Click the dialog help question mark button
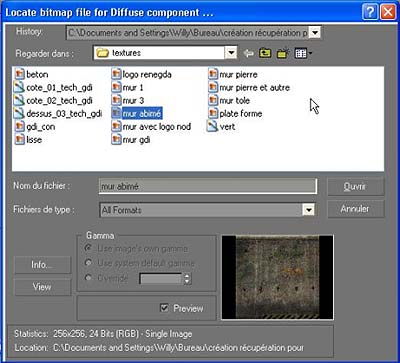 (370, 13)
